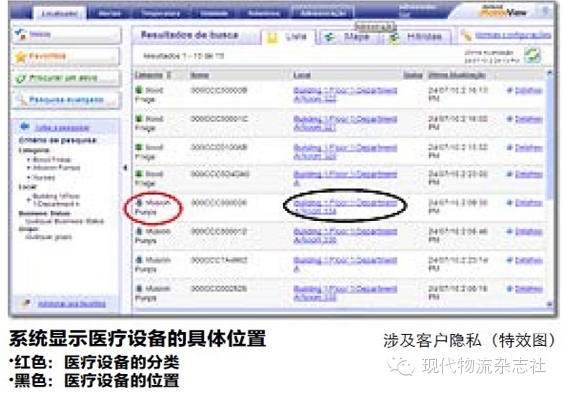Click the green refresh icon near the last update time
Image resolution: width=563 pixels, height=393 pixels.
(x=531, y=56)
